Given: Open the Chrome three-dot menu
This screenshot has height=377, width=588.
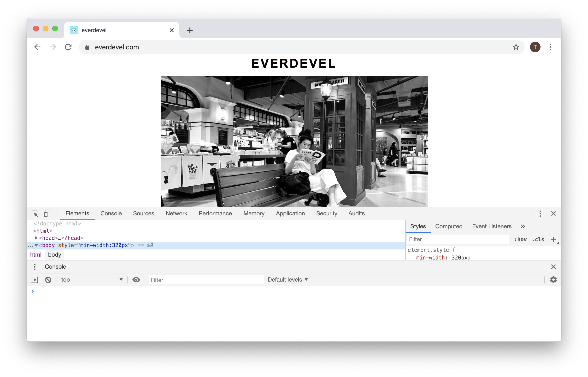Looking at the screenshot, I should (551, 47).
